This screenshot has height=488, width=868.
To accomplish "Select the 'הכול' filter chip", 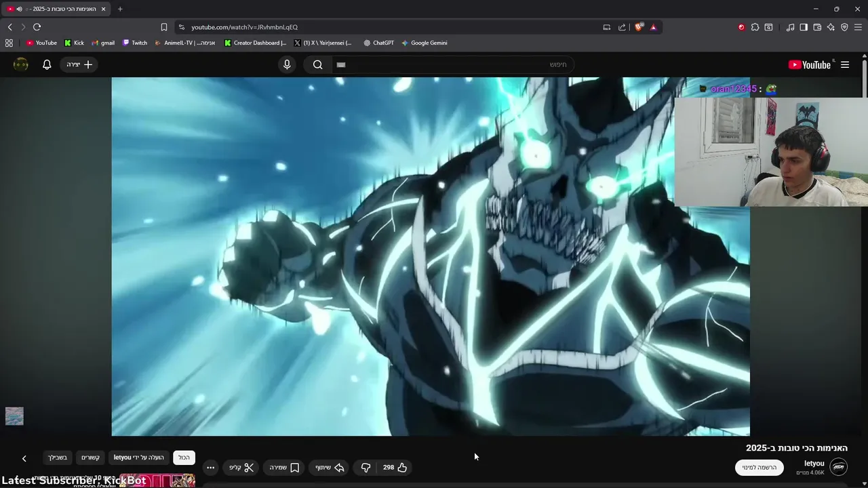I will pos(184,457).
